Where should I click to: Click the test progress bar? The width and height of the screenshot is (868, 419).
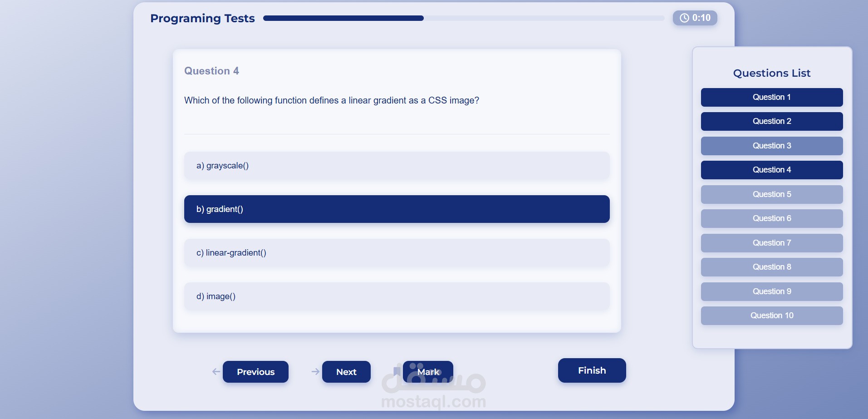click(x=463, y=18)
